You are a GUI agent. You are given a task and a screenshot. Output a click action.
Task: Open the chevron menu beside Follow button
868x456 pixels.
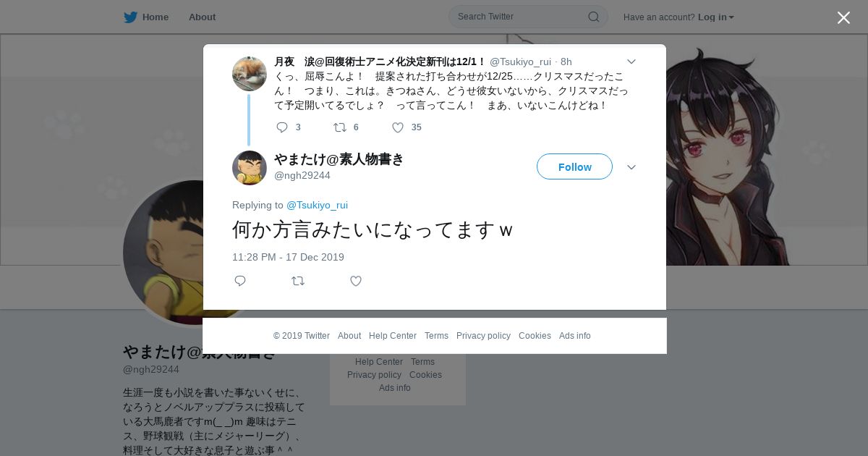click(631, 167)
